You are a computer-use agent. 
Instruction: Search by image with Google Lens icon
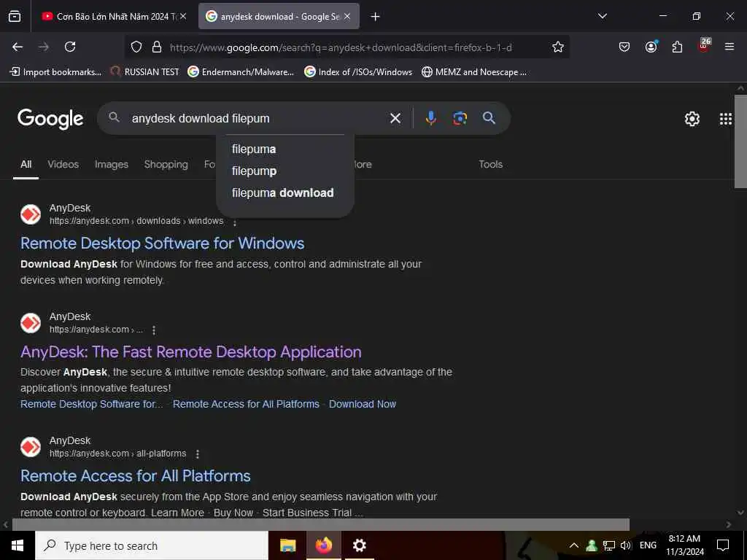pyautogui.click(x=460, y=118)
